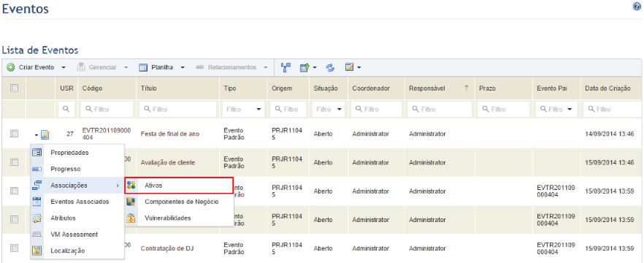The height and width of the screenshot is (263, 644).
Task: Click edit icon for Festa de final de ano
Action: 45,134
